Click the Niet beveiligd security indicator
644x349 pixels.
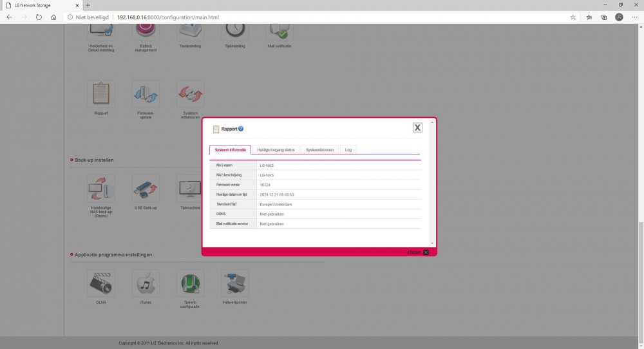[88, 17]
